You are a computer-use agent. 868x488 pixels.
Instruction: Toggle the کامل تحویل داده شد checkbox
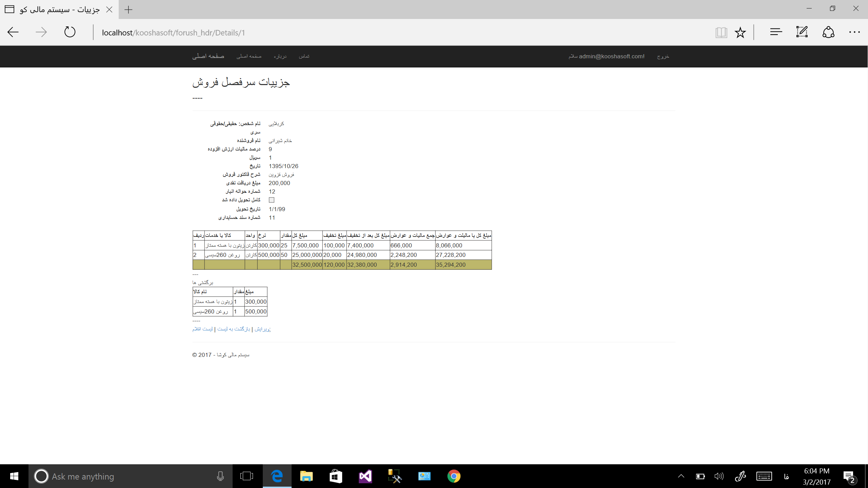(272, 200)
